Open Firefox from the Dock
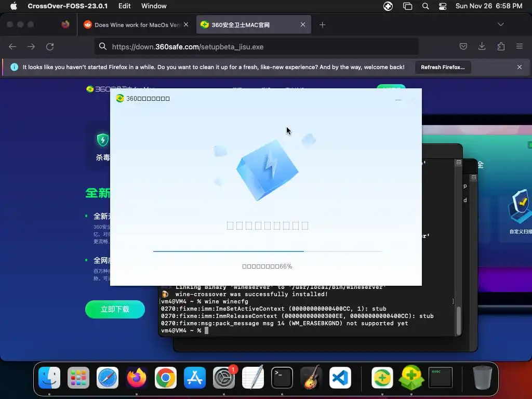This screenshot has height=399, width=532. pos(137,378)
